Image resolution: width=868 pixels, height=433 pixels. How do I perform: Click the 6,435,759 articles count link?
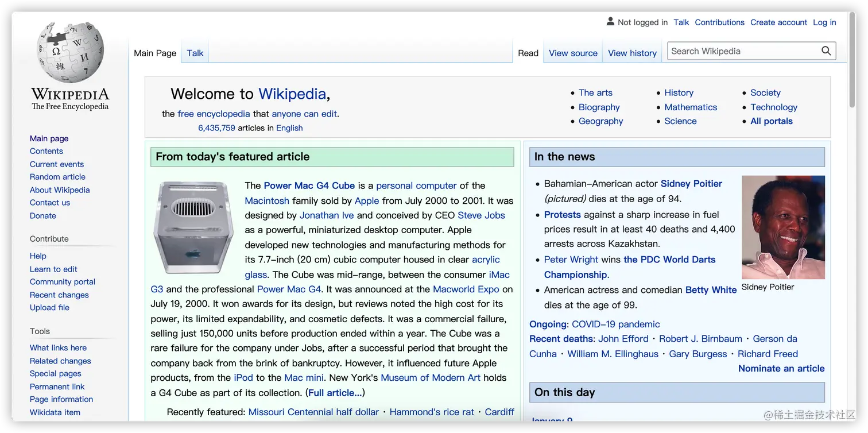click(x=216, y=128)
